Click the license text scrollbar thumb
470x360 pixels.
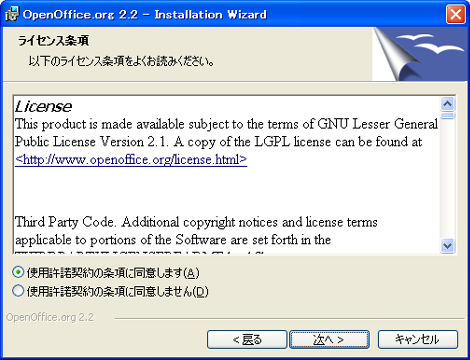tap(447, 116)
